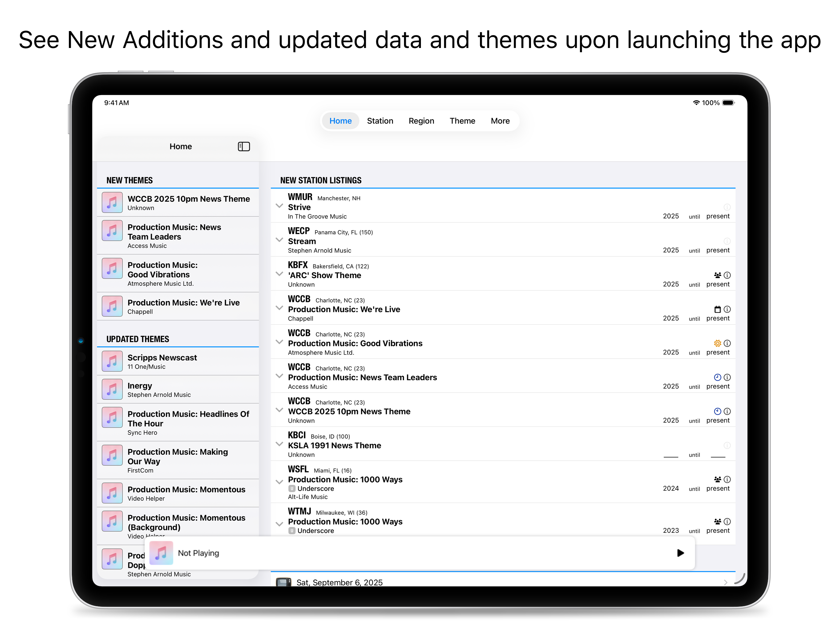This screenshot has height=630, width=840.
Task: Select music icon for Making Our Way
Action: pyautogui.click(x=112, y=455)
